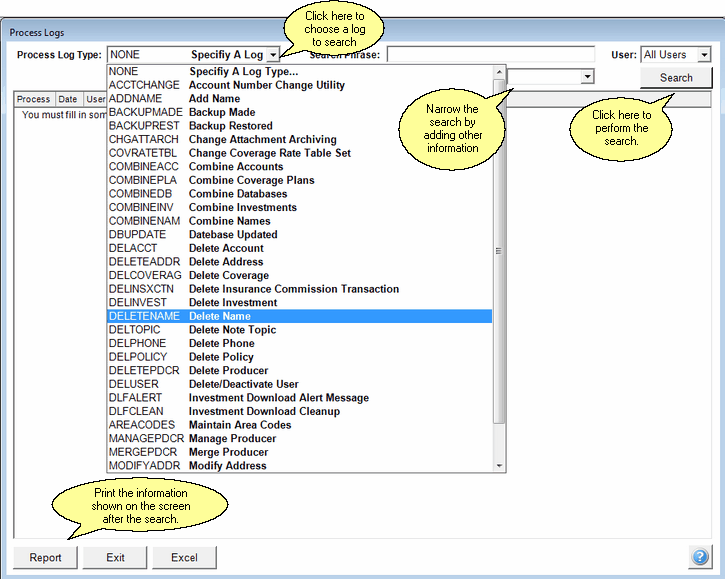Image resolution: width=725 pixels, height=579 pixels.
Task: Select ACCTCHANGE Account Number Change Utility
Action: tap(300, 85)
